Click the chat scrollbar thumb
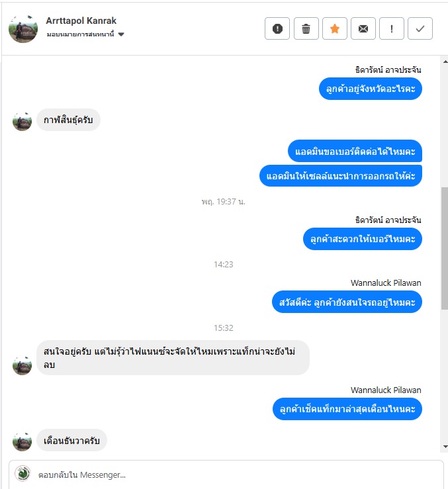 point(445,248)
